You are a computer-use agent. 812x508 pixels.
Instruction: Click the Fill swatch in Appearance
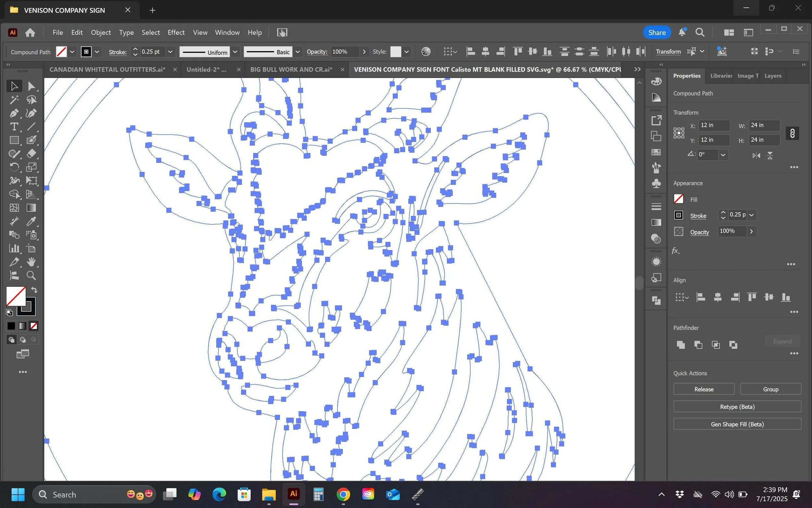(679, 199)
